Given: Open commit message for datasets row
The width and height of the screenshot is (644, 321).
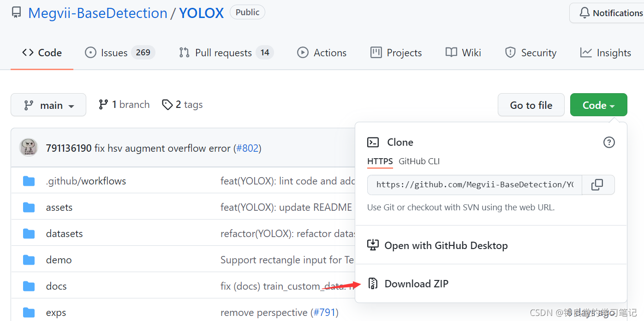Looking at the screenshot, I should pyautogui.click(x=288, y=233).
